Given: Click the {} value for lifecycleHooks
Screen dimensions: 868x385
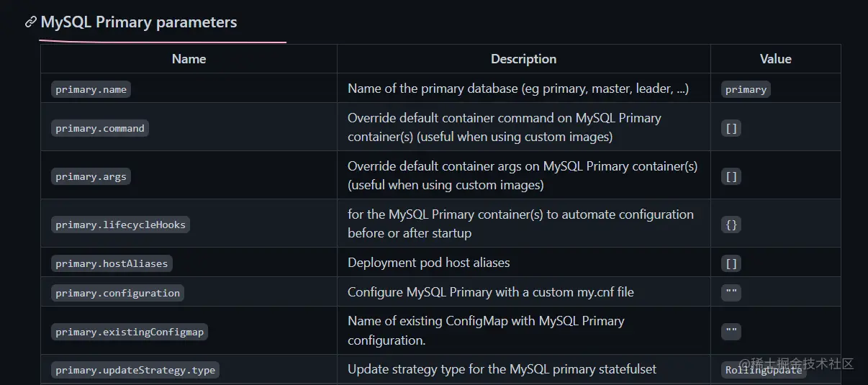Looking at the screenshot, I should (x=731, y=225).
